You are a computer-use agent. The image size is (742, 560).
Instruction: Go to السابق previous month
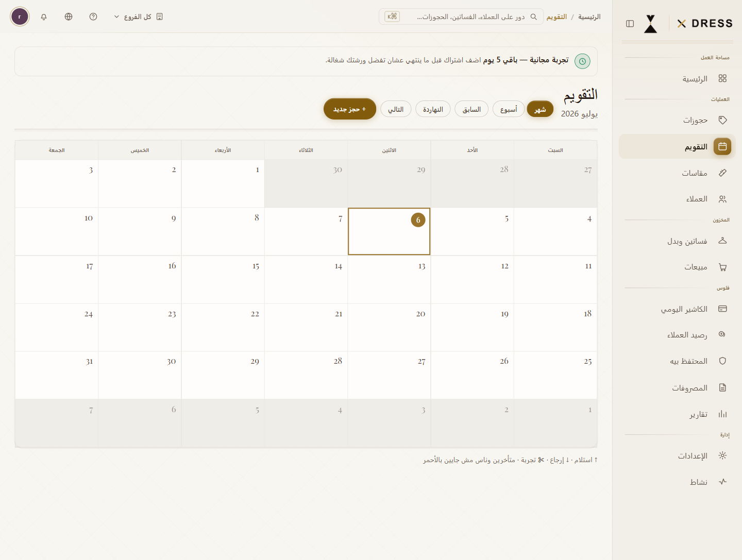point(471,109)
